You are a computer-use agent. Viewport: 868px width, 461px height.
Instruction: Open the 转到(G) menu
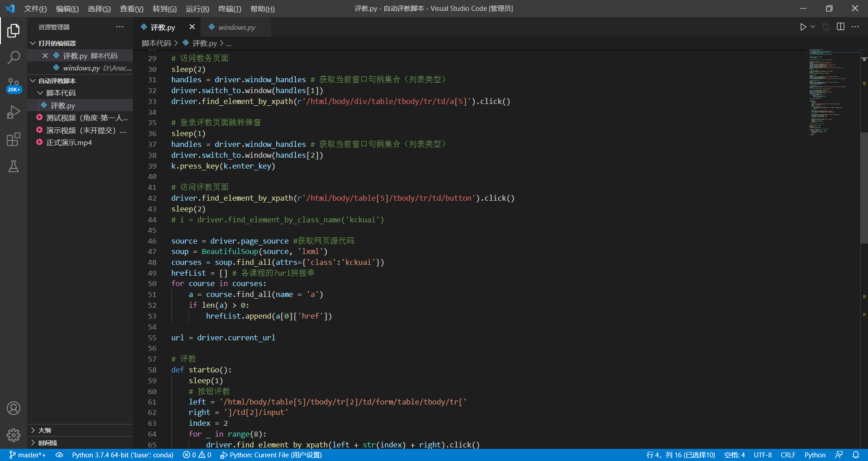coord(165,9)
